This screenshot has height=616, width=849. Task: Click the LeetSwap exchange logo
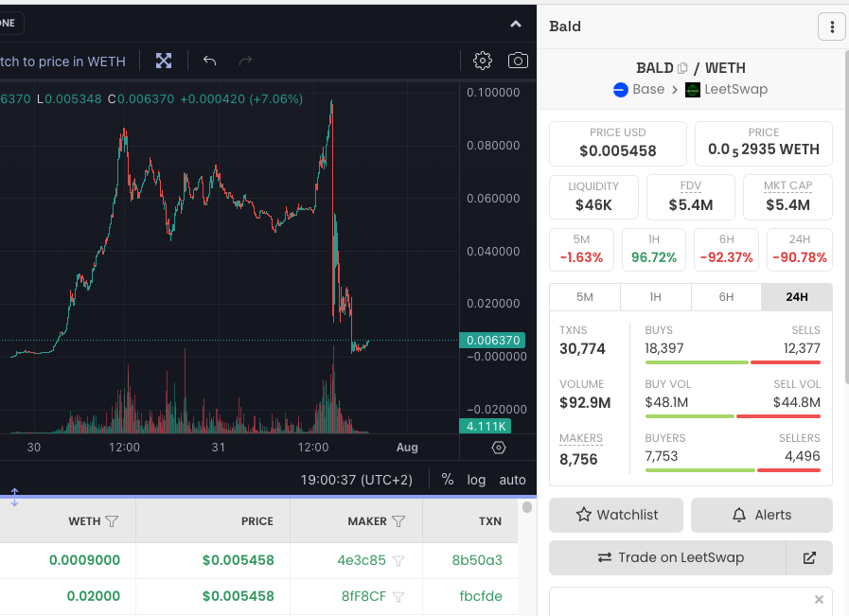tap(693, 89)
